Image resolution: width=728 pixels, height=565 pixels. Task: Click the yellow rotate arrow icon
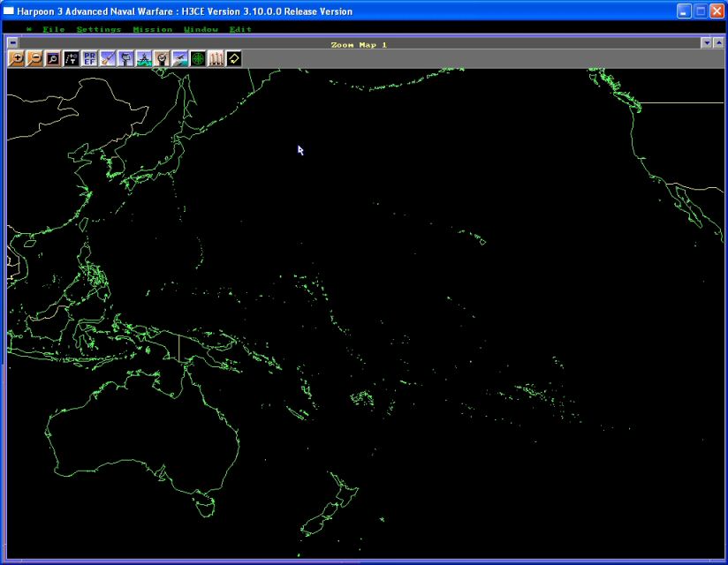[234, 59]
